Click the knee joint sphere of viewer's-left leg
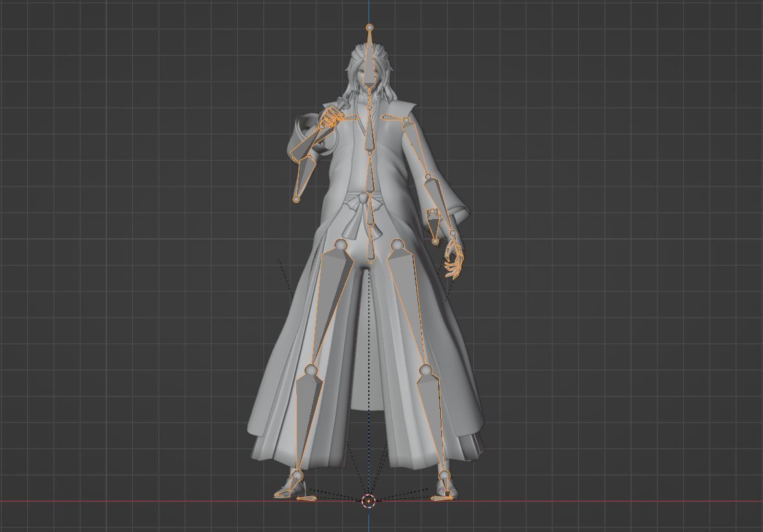This screenshot has width=763, height=532. pos(311,371)
